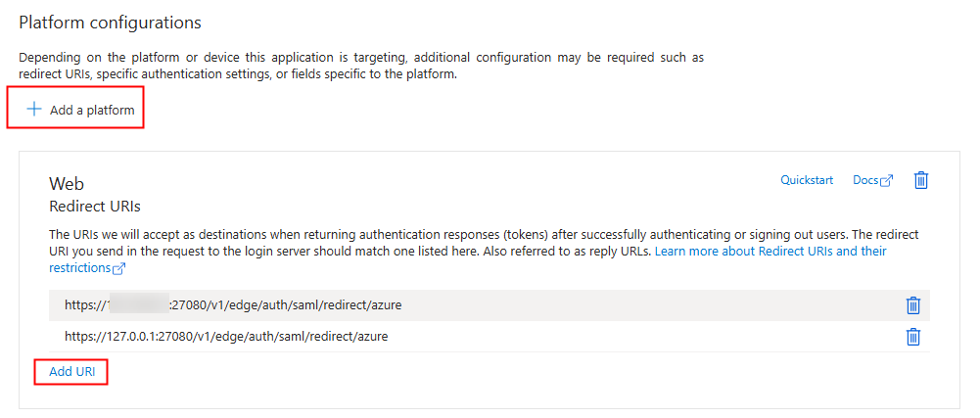
Task: Open the Docs link text
Action: click(865, 180)
